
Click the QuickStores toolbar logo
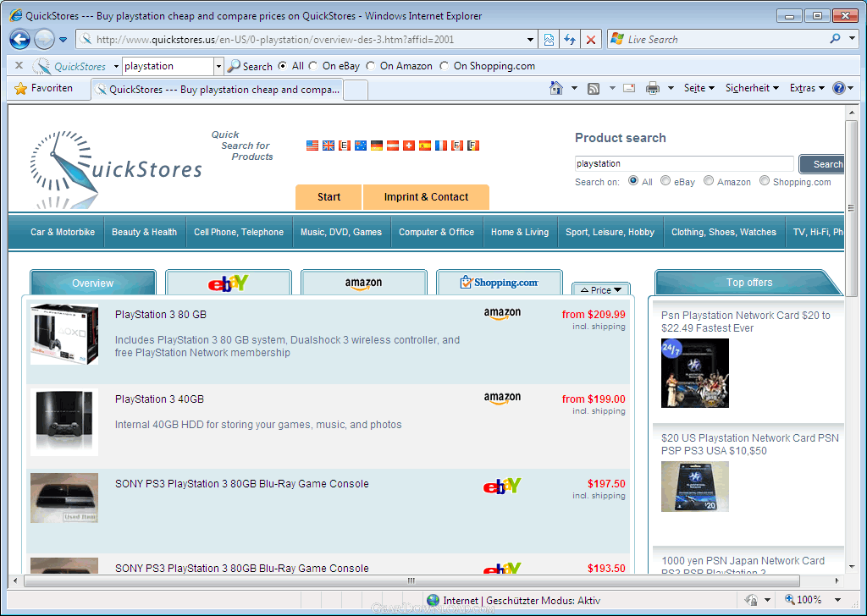point(69,66)
